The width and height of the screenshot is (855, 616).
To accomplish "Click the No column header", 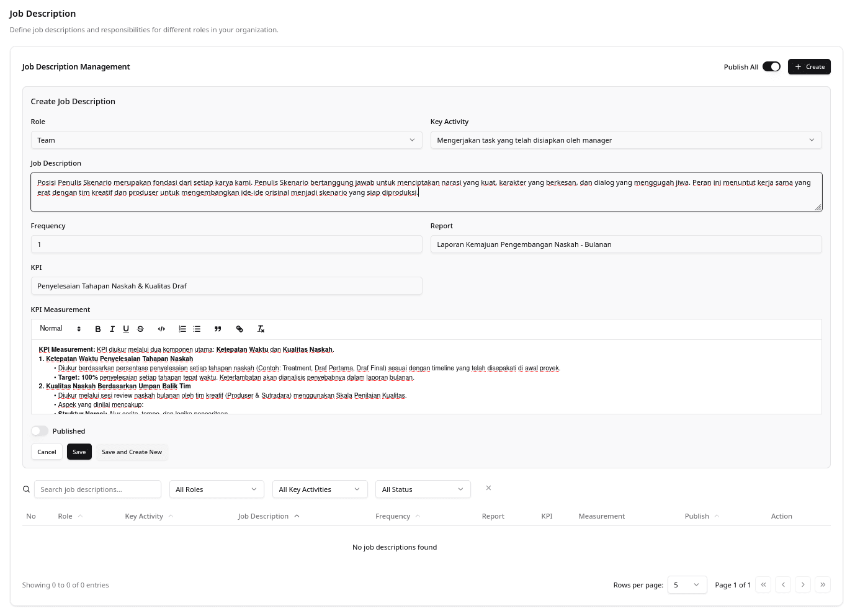I will coord(31,516).
